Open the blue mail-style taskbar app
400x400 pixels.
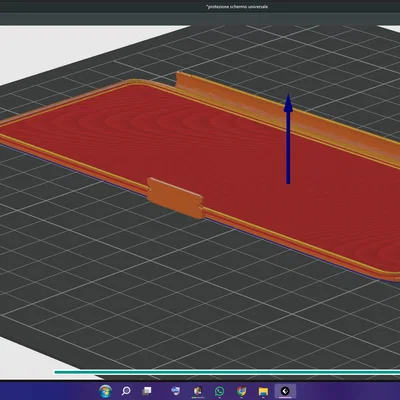(175, 391)
